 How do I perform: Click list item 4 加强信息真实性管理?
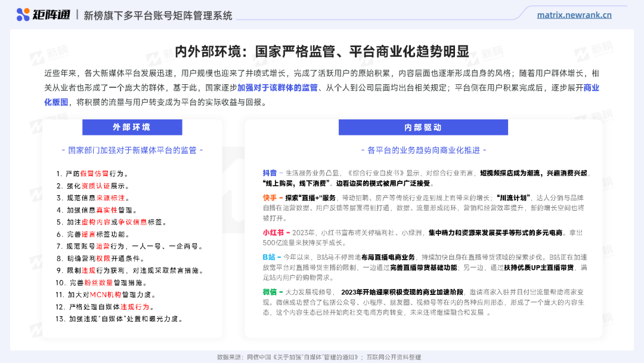tap(97, 210)
